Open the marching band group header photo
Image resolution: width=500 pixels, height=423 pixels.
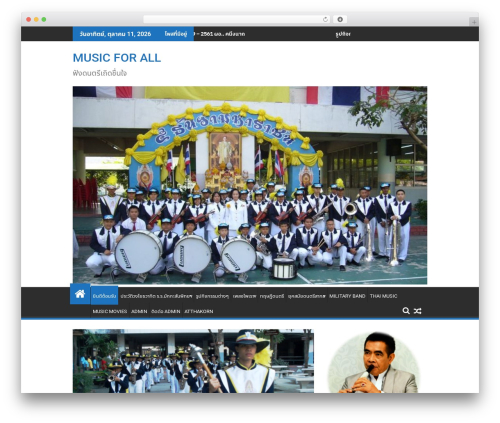(x=250, y=185)
